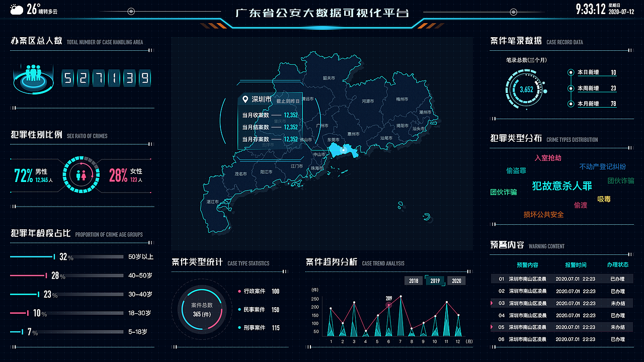The height and width of the screenshot is (362, 644).
Task: Select the 2019 year tab
Action: 435,281
